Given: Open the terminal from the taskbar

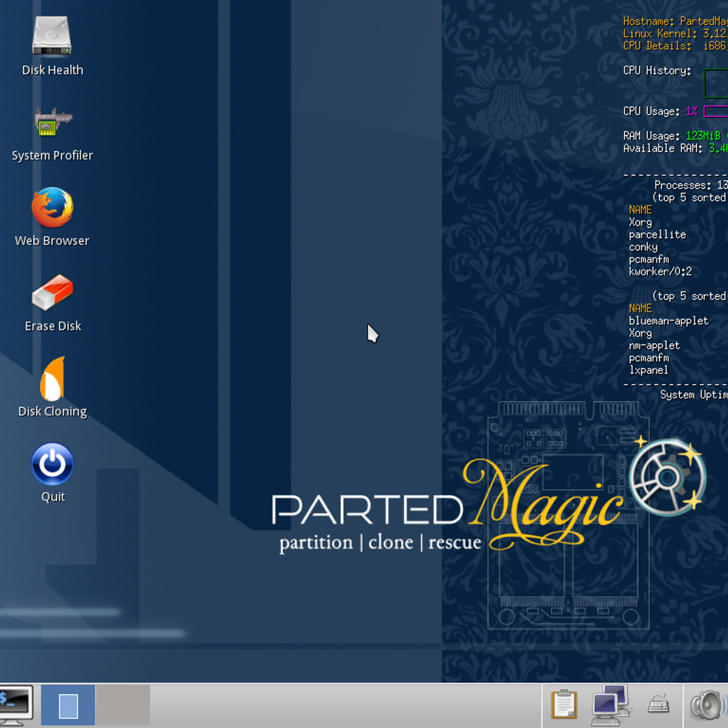Looking at the screenshot, I should point(15,705).
